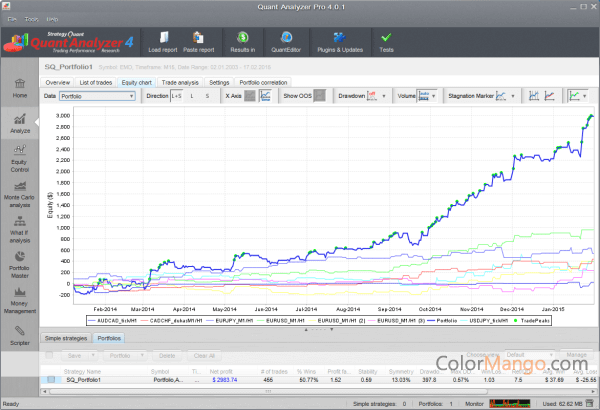
Task: Open Money Management in the sidebar
Action: point(20,301)
